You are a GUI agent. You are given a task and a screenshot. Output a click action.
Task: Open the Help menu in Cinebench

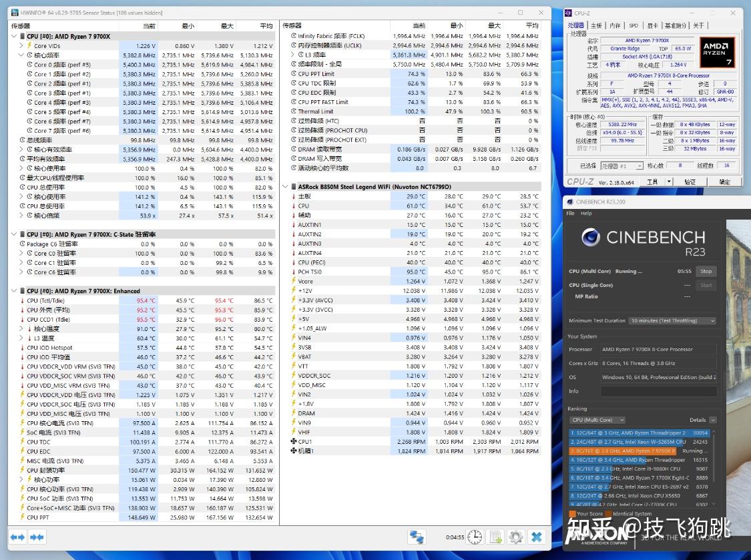coord(586,214)
